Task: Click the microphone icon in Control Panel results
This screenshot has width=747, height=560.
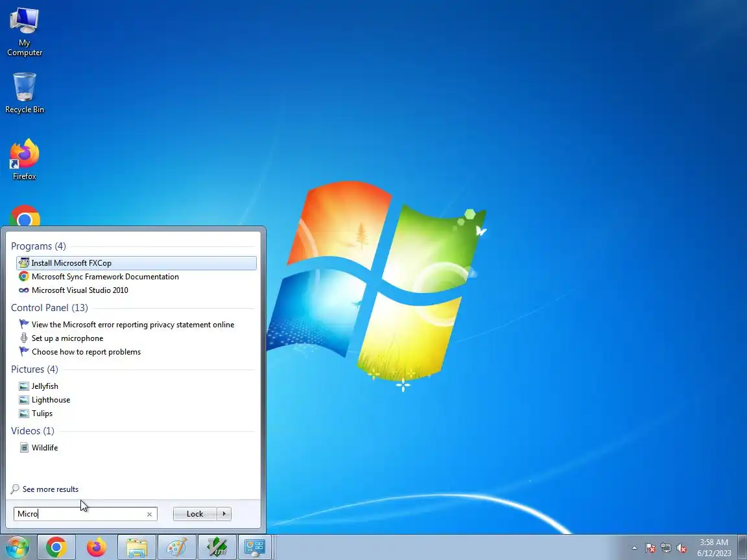Action: point(24,338)
